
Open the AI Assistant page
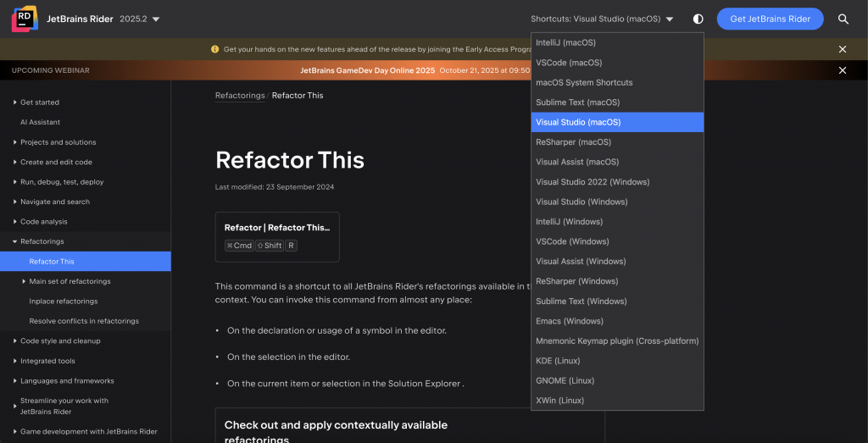[41, 122]
